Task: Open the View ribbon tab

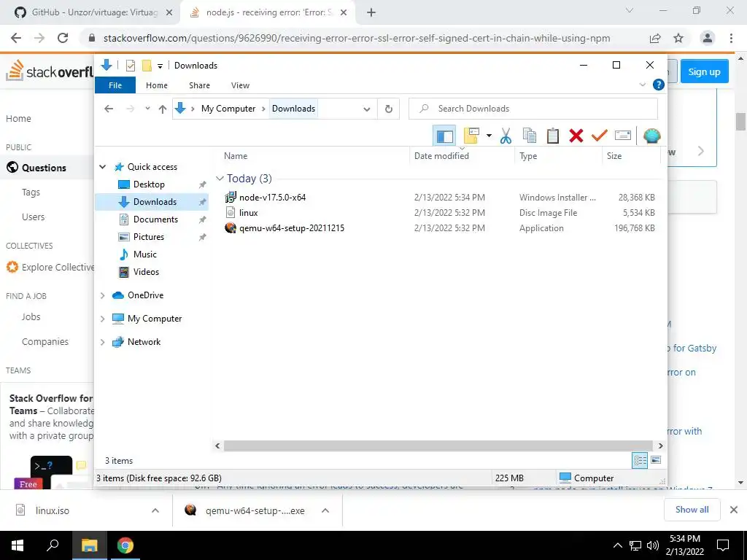Action: (240, 85)
